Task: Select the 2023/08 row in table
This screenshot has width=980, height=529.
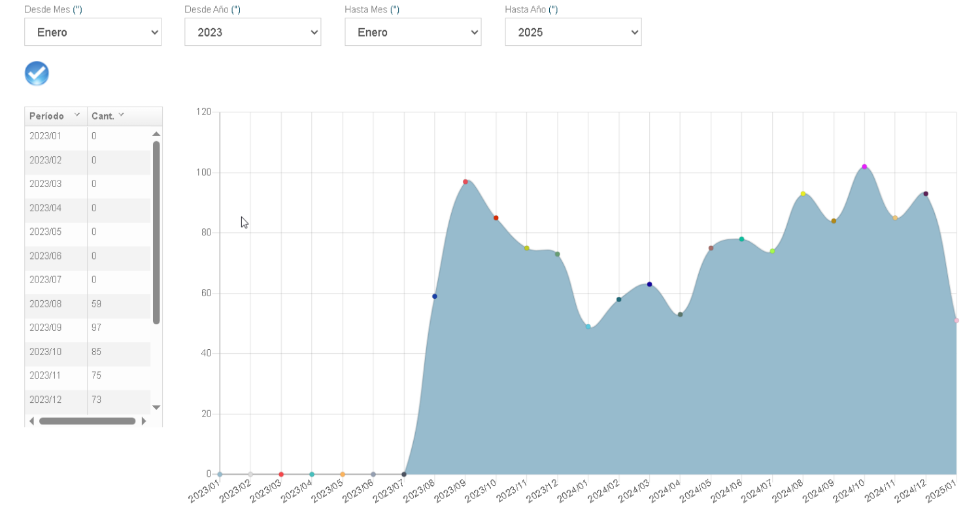Action: pyautogui.click(x=56, y=304)
